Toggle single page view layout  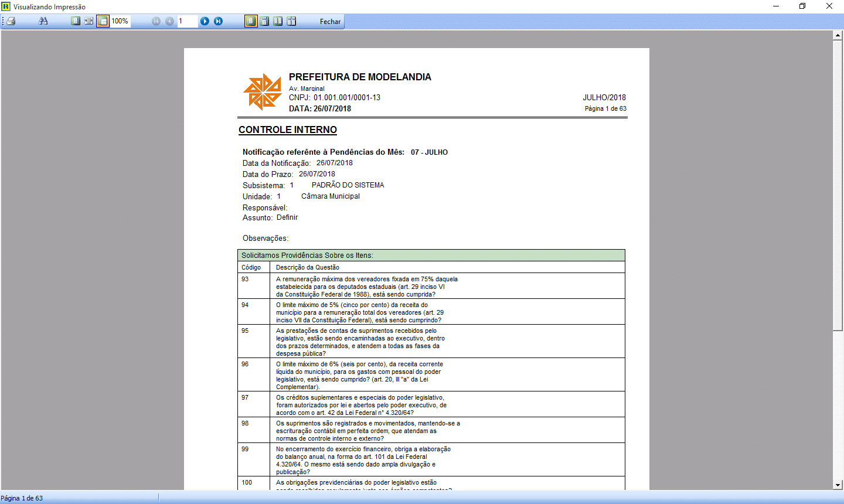(251, 21)
